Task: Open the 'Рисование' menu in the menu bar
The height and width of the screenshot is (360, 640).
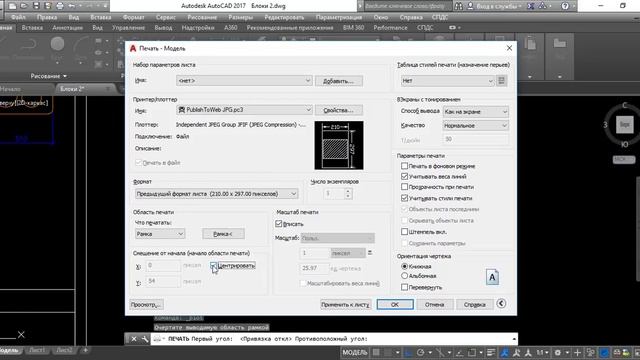Action: point(202,17)
